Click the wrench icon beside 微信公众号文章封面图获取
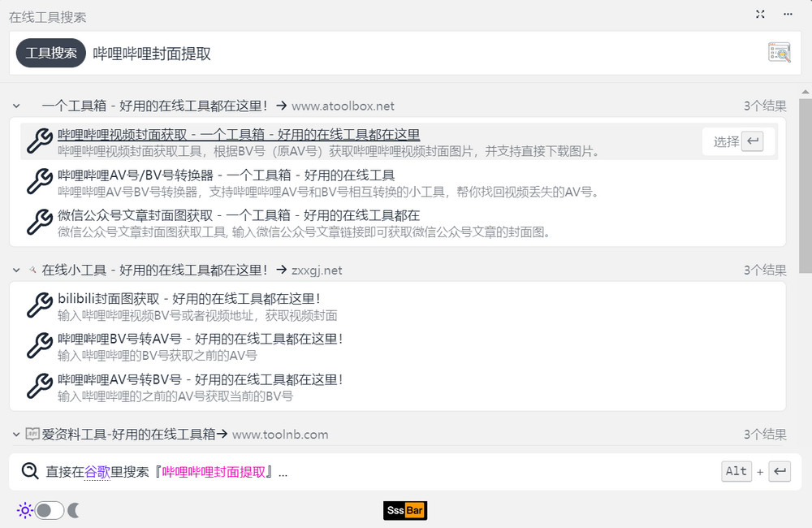 [x=39, y=222]
